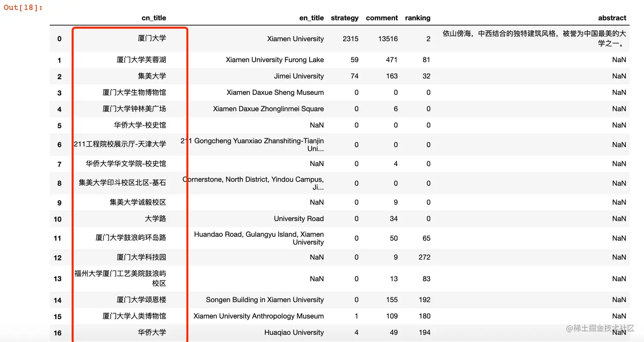Click the ranking value 180
Viewport: 644px width, 342px height.
click(424, 316)
